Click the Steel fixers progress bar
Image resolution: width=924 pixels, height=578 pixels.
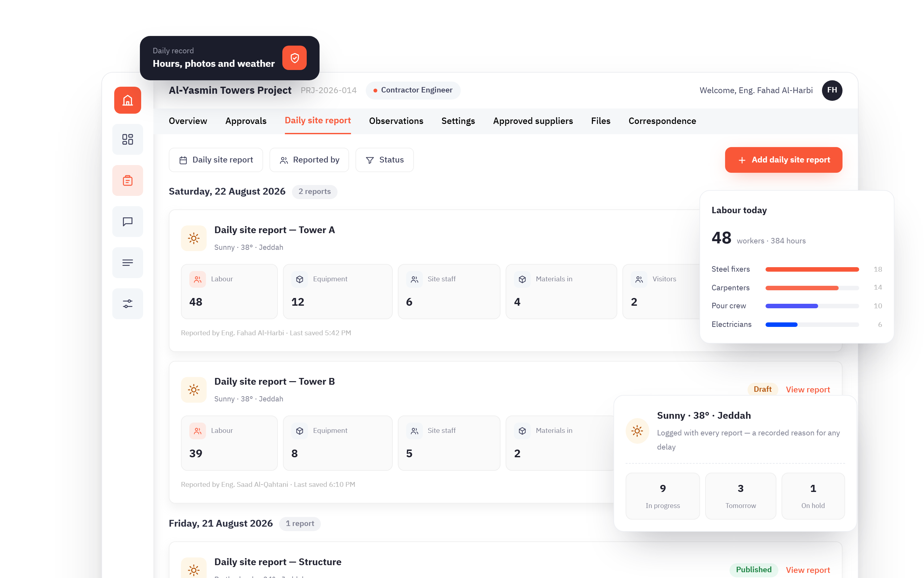tap(812, 269)
